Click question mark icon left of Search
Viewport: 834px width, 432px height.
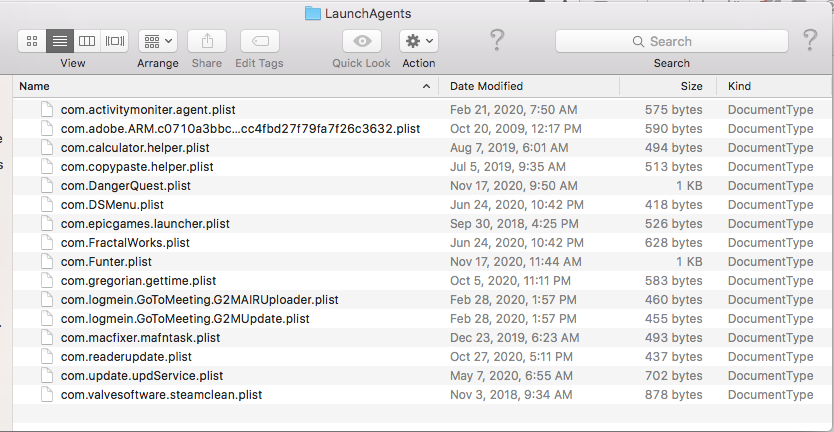click(497, 40)
